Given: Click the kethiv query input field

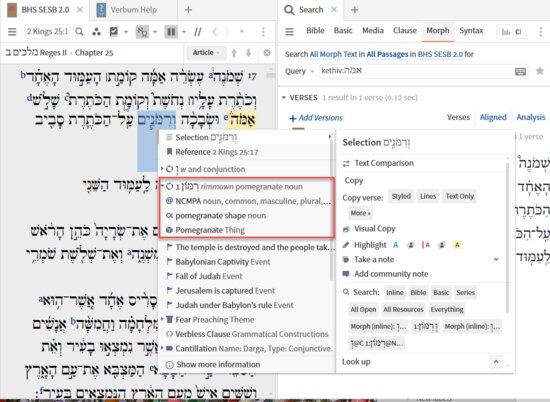Looking at the screenshot, I should [417, 71].
